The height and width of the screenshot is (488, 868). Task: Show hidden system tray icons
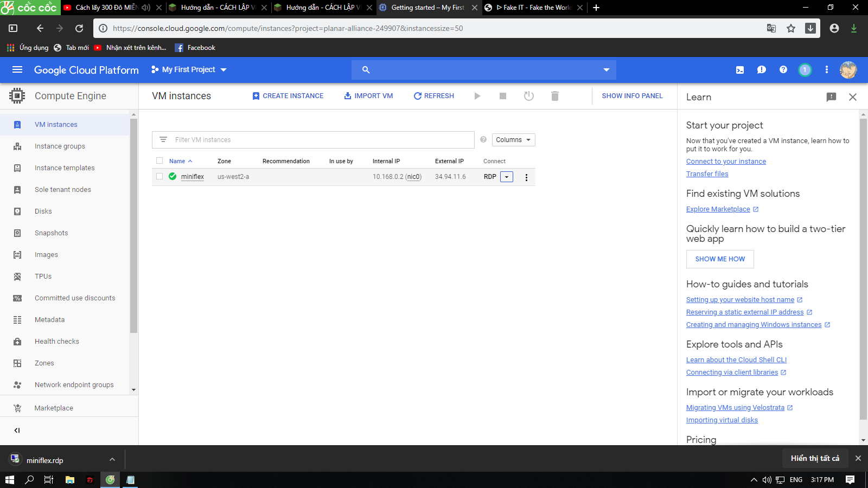tap(754, 480)
